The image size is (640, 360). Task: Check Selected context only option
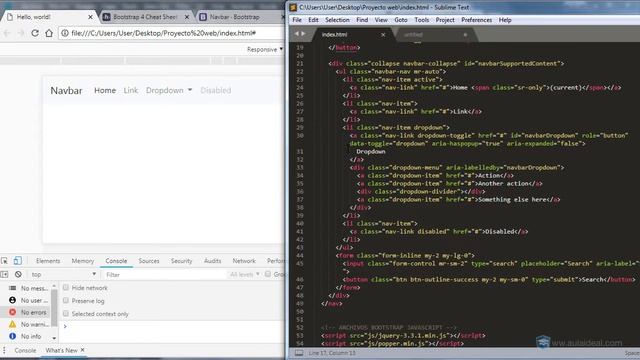(66, 313)
